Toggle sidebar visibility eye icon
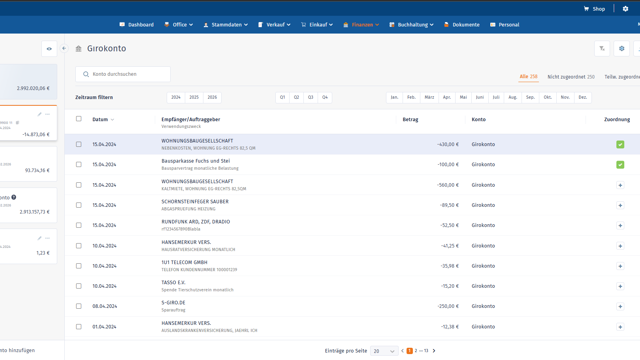 click(49, 49)
